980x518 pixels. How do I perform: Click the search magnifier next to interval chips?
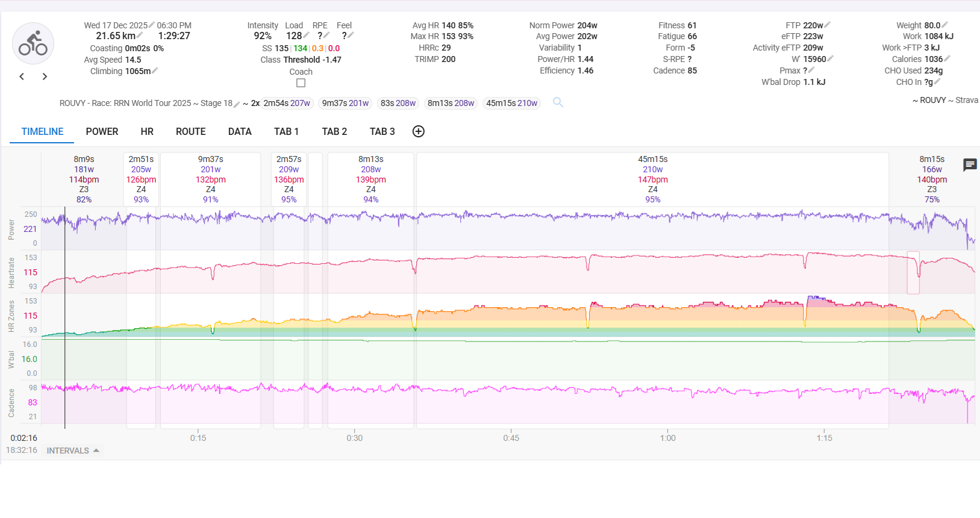click(x=558, y=102)
